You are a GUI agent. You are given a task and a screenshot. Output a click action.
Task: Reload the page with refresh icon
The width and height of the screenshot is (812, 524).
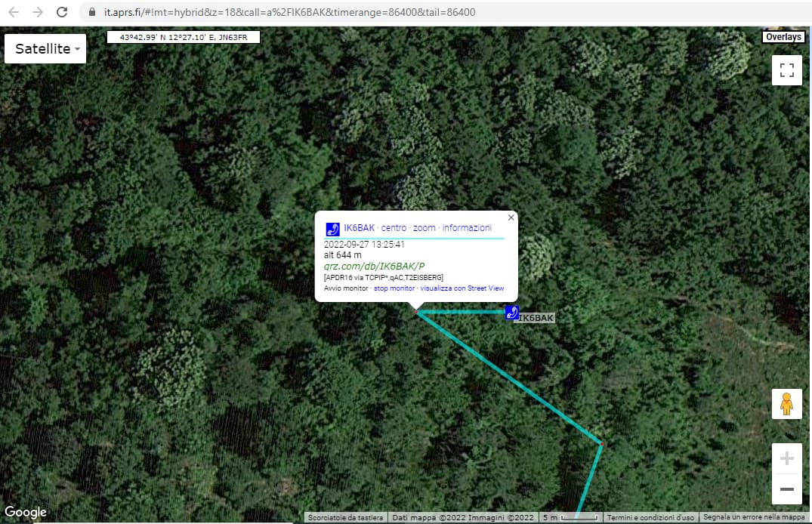[62, 12]
